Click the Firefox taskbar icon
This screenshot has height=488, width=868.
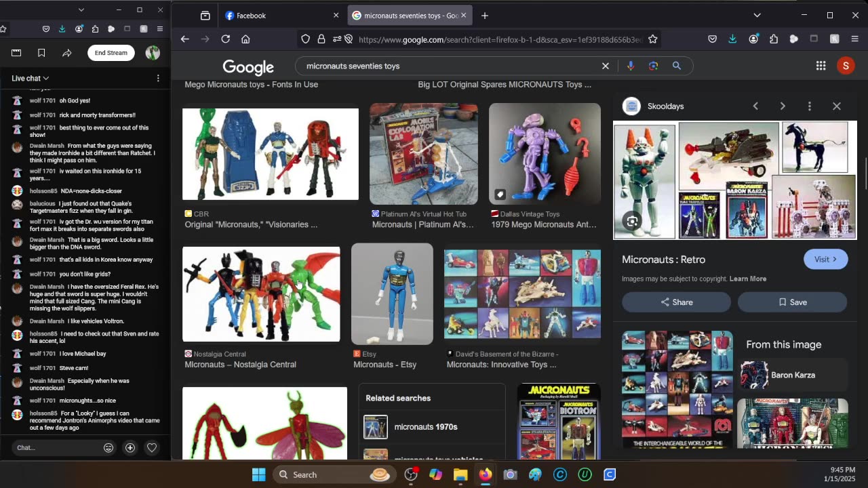click(486, 474)
